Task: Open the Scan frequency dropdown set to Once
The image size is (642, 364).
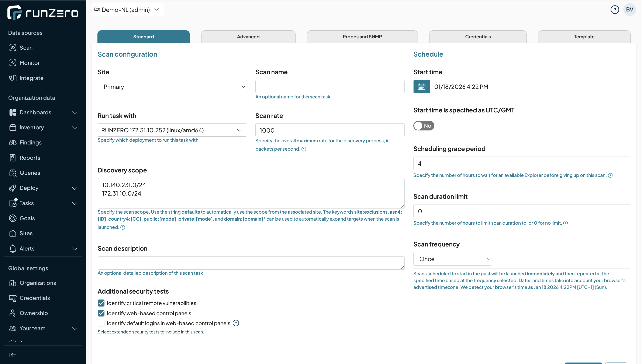Action: point(452,259)
